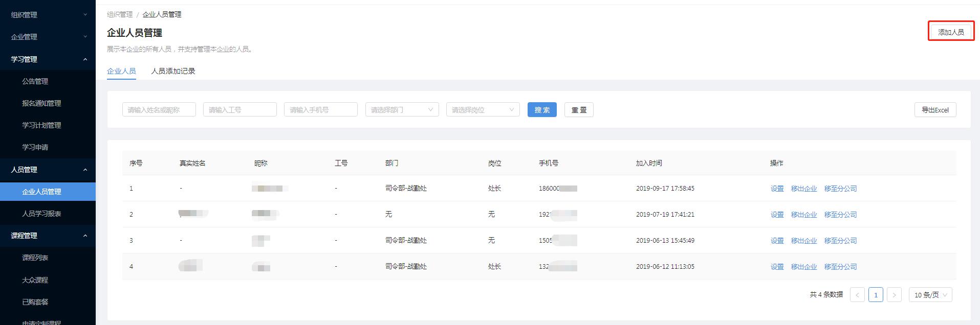This screenshot has width=980, height=325.
Task: Go to previous page arrow
Action: tap(857, 295)
